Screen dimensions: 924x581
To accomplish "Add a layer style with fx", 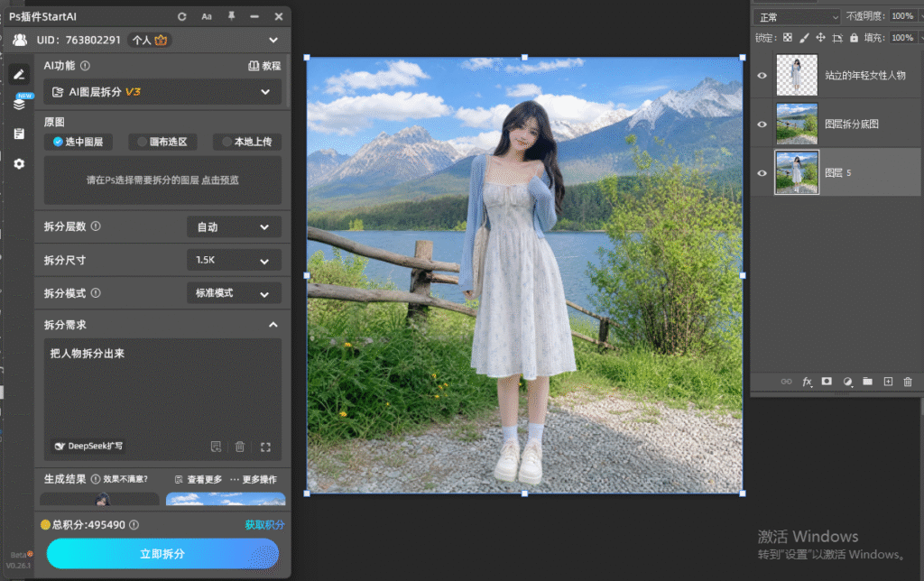I will [808, 382].
